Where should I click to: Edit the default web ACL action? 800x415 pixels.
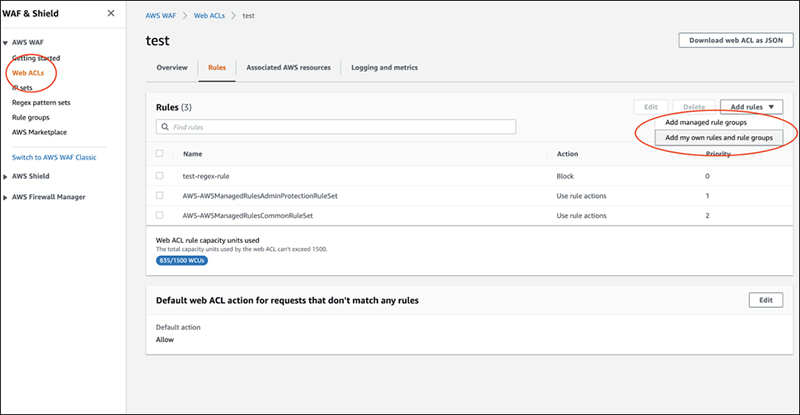766,300
